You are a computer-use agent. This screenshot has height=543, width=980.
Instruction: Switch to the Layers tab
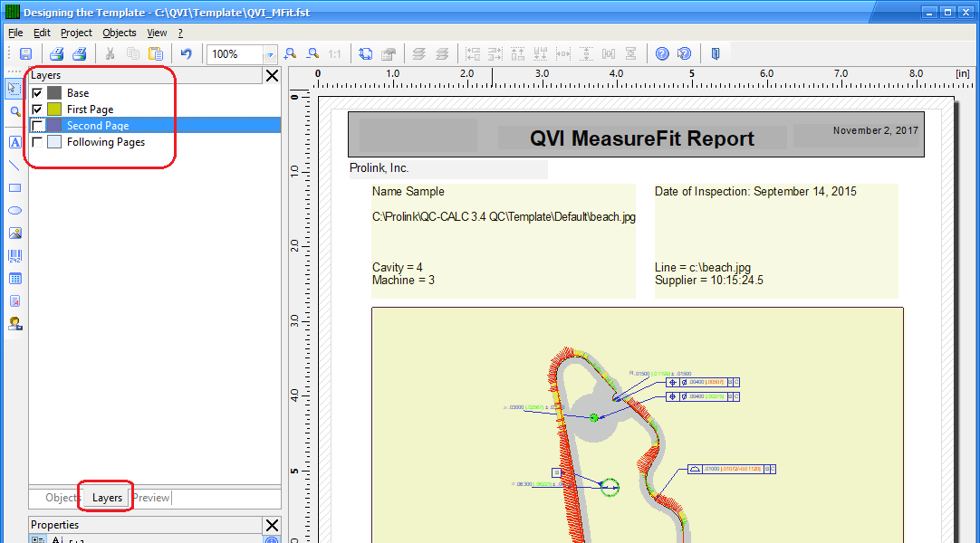point(107,498)
